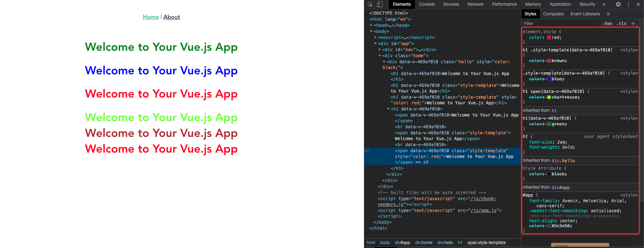Click the green color swatch

[549, 124]
